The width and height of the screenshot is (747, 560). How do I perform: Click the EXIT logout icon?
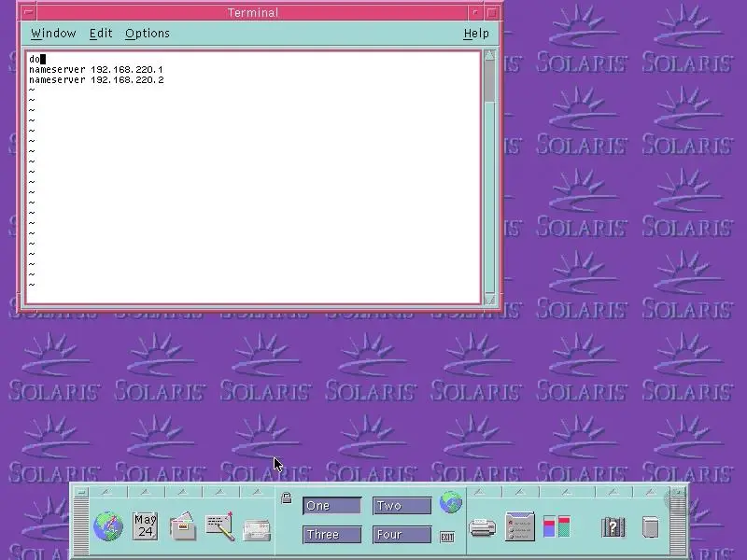[447, 538]
